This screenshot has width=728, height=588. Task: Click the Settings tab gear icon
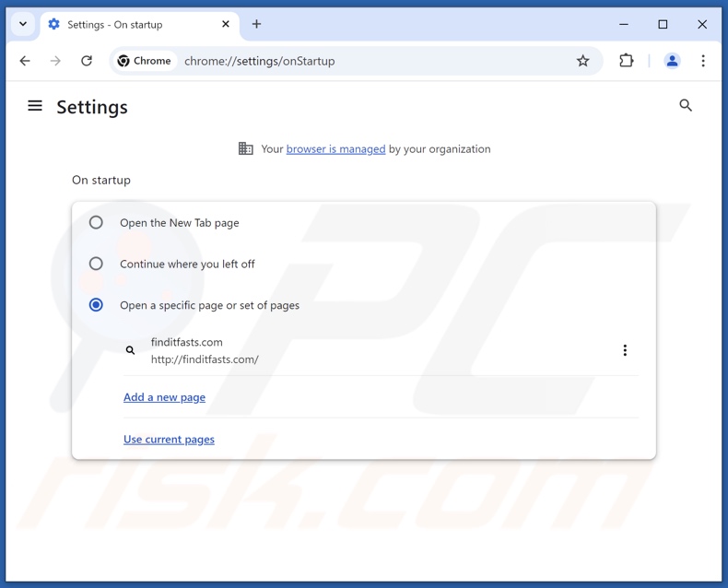point(53,24)
